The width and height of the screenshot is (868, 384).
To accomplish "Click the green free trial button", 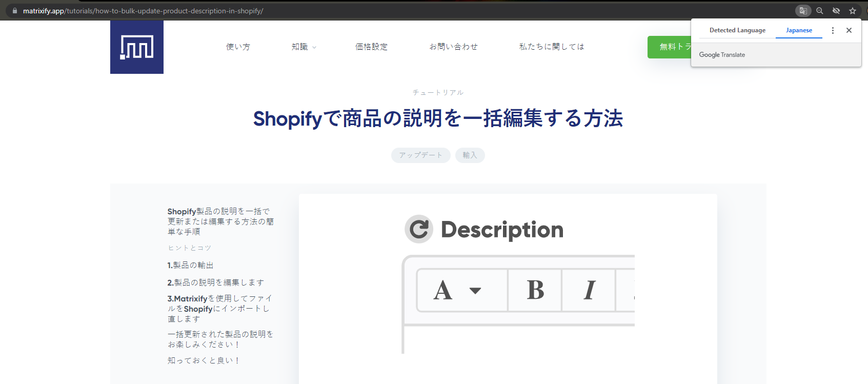I will (670, 47).
